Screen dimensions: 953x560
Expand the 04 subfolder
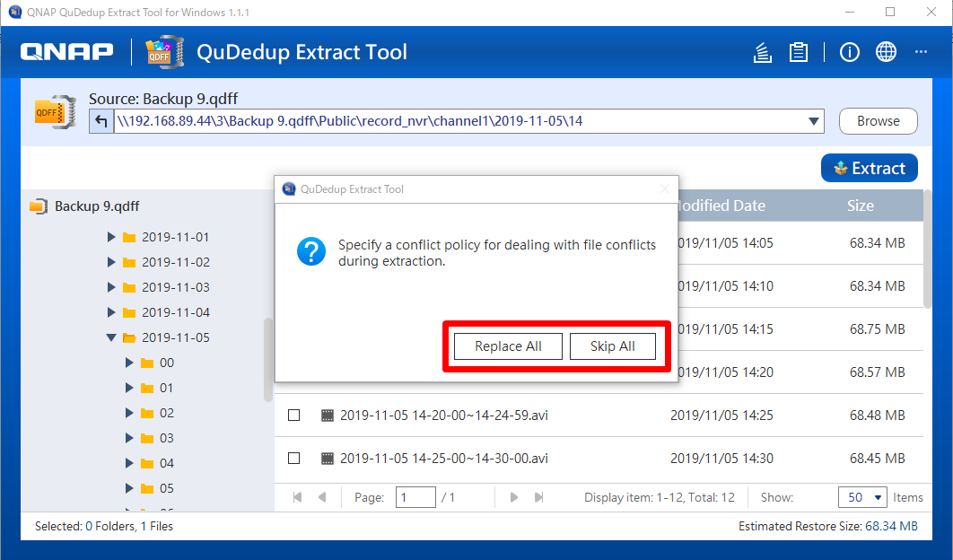point(129,463)
